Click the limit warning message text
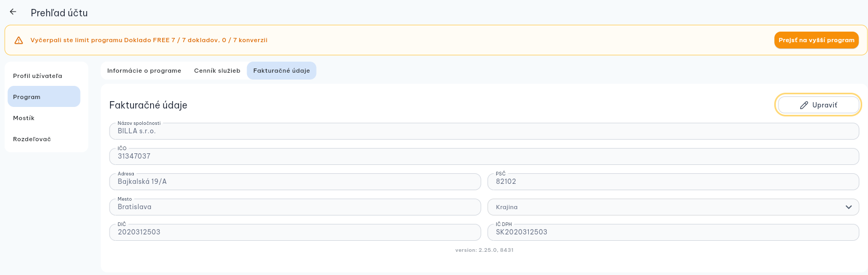This screenshot has width=868, height=275. click(x=149, y=40)
